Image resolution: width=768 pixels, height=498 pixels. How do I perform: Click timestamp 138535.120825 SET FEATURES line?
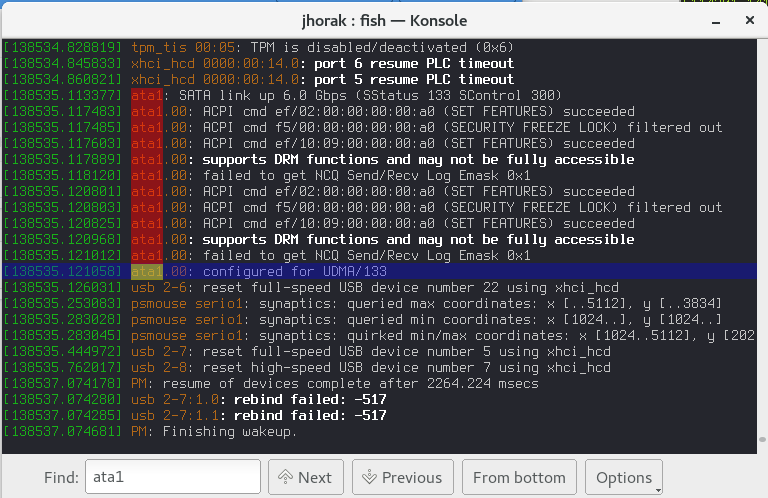point(319,223)
